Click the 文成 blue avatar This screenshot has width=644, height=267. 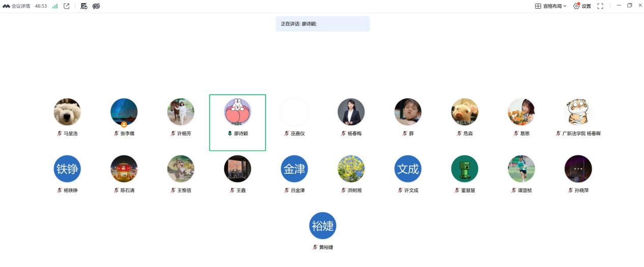click(408, 169)
